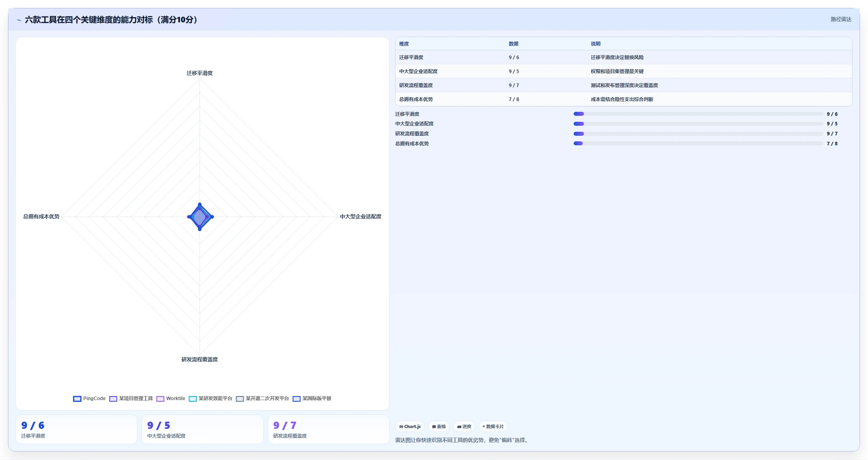The height and width of the screenshot is (460, 868).
Task: Click the radar data polygon at center
Action: click(x=200, y=217)
